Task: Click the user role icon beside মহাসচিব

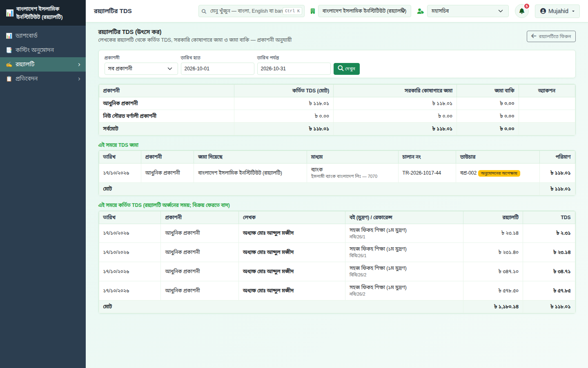Action: click(x=420, y=11)
